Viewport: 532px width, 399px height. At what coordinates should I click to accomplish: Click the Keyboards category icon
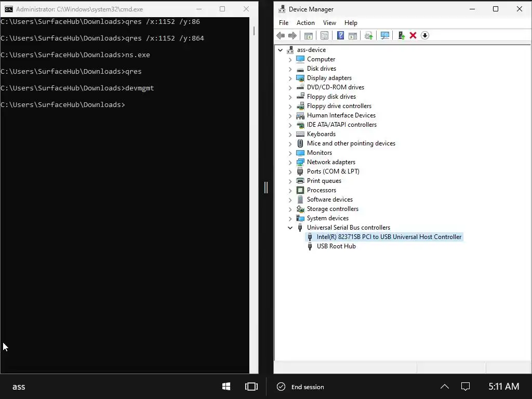click(x=300, y=134)
